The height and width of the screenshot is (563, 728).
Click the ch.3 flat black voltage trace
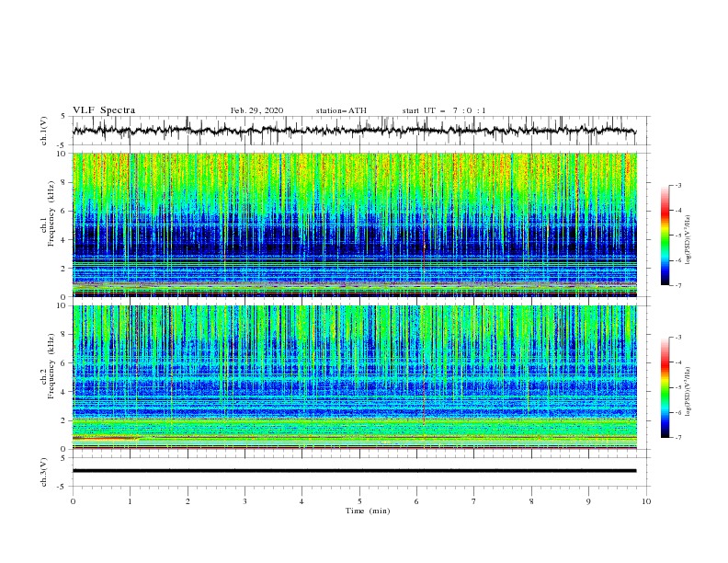[354, 471]
